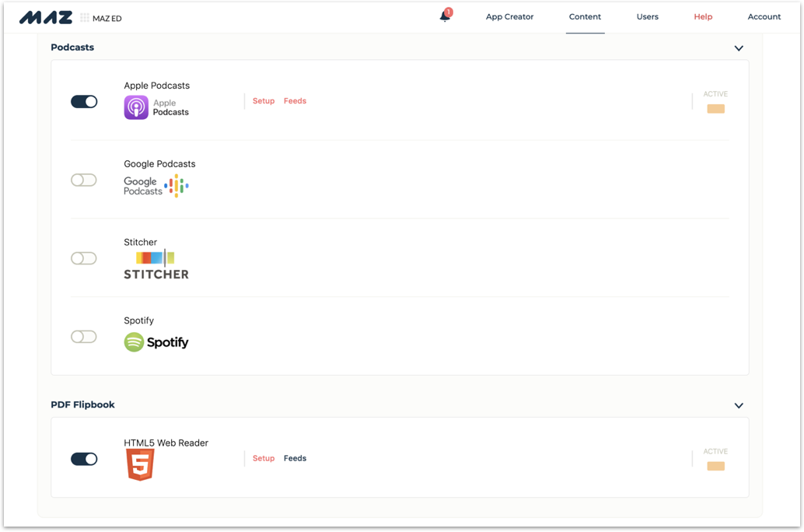804x532 pixels.
Task: Open the notifications bell
Action: point(445,16)
